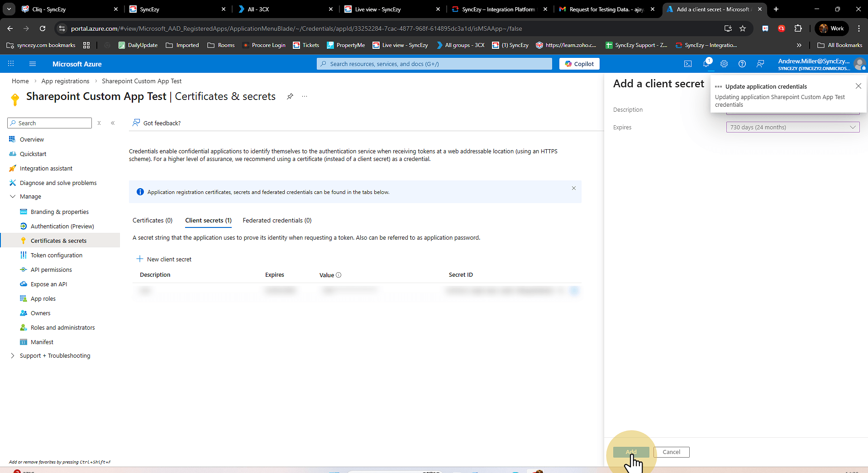Open the notifications bell

pyautogui.click(x=706, y=64)
